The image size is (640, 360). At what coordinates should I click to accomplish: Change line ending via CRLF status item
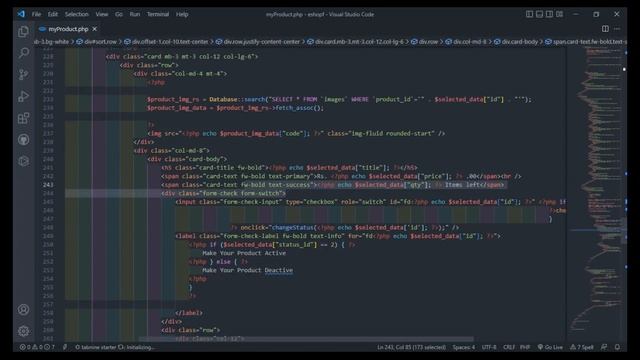point(509,347)
